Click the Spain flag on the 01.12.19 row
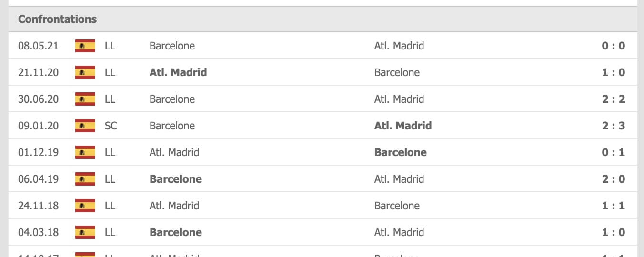 [x=85, y=152]
